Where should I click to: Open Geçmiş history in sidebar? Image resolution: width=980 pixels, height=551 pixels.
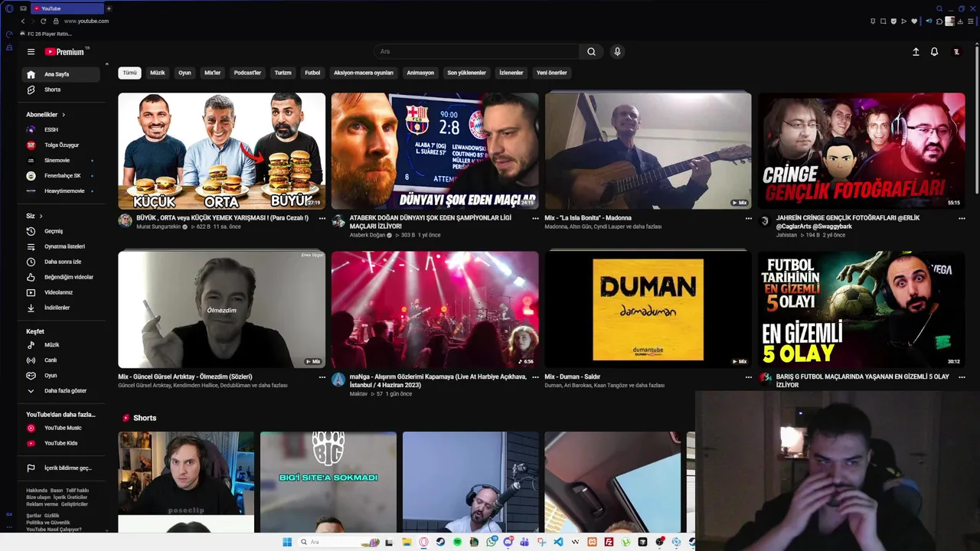(60, 231)
